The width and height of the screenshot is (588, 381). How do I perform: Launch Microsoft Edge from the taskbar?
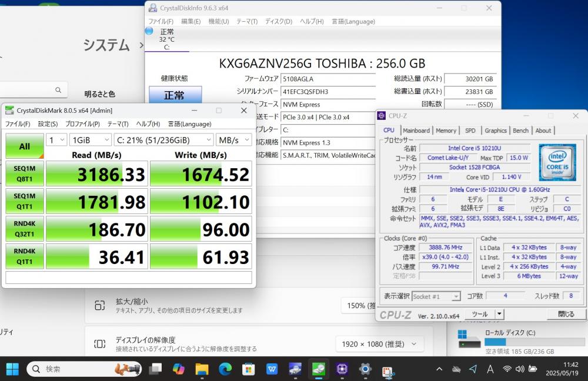pos(225,369)
